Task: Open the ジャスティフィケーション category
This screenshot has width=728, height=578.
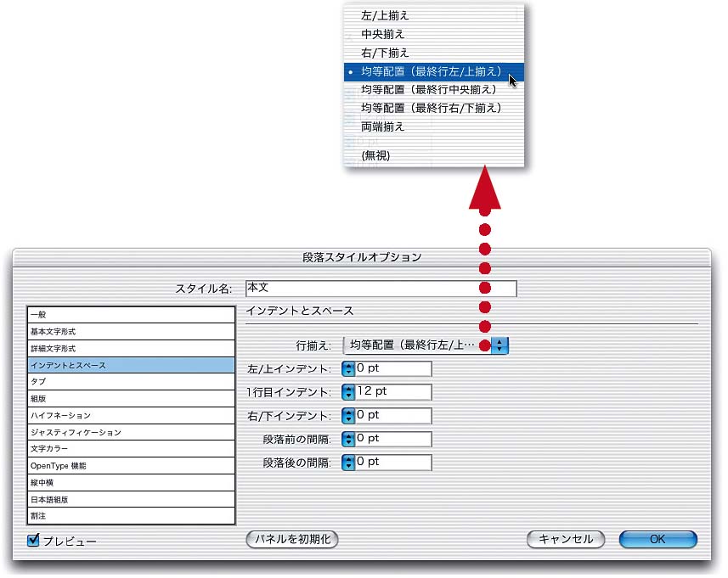Action: coord(132,432)
